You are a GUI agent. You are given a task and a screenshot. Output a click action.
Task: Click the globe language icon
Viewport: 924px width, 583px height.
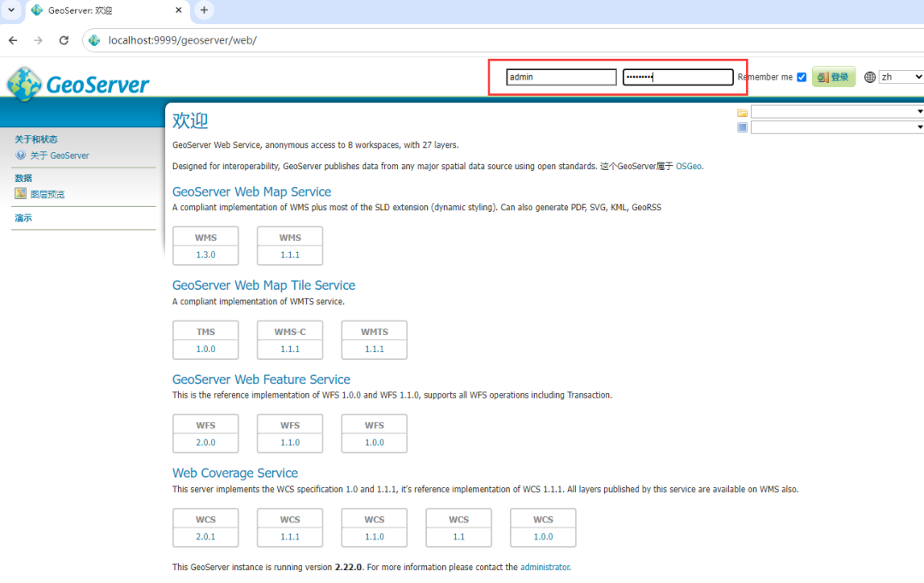pos(869,77)
